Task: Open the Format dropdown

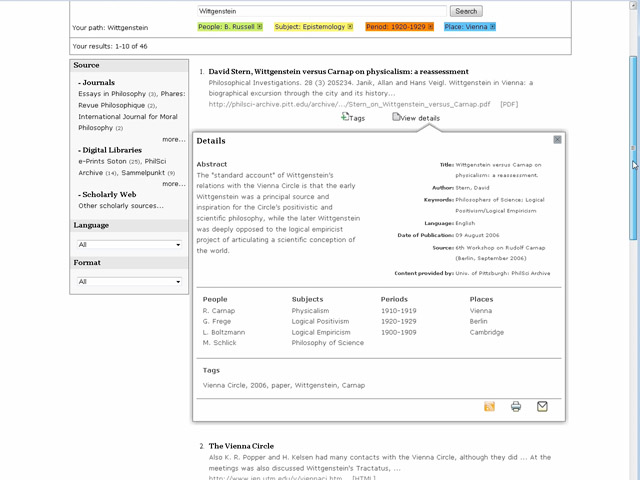Action: 129,282
